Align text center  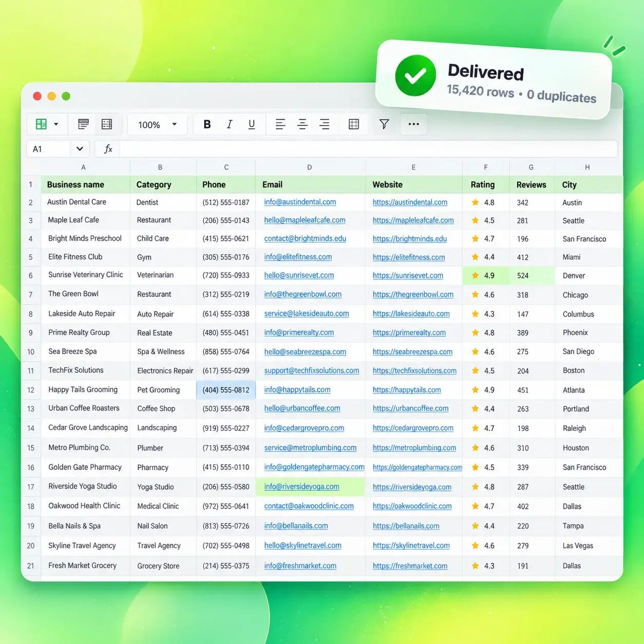pyautogui.click(x=302, y=124)
